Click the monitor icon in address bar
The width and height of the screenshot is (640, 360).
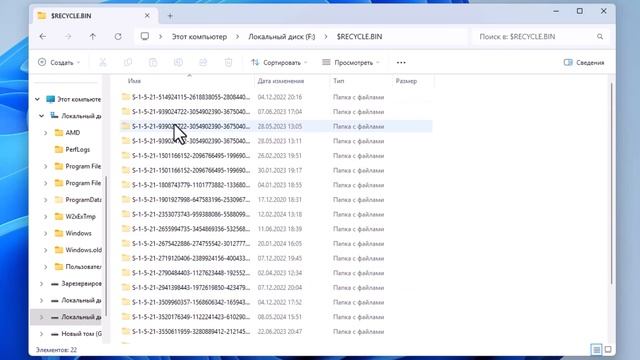(145, 36)
